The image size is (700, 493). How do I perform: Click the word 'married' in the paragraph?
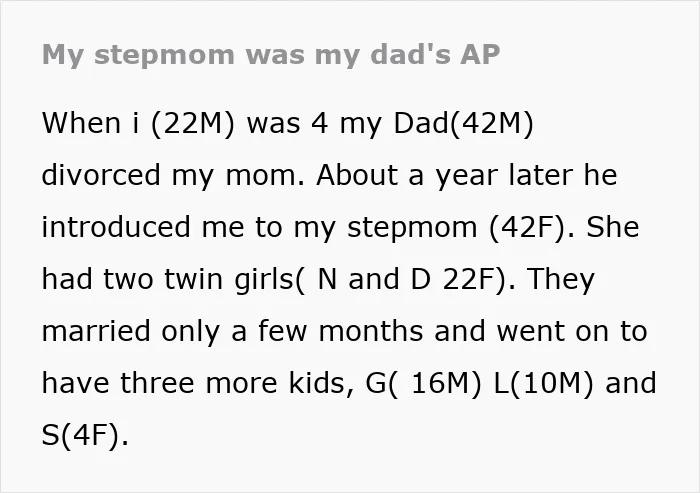(96, 331)
